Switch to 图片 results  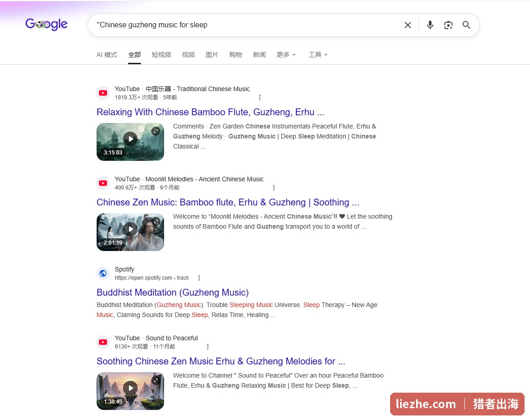(x=212, y=55)
